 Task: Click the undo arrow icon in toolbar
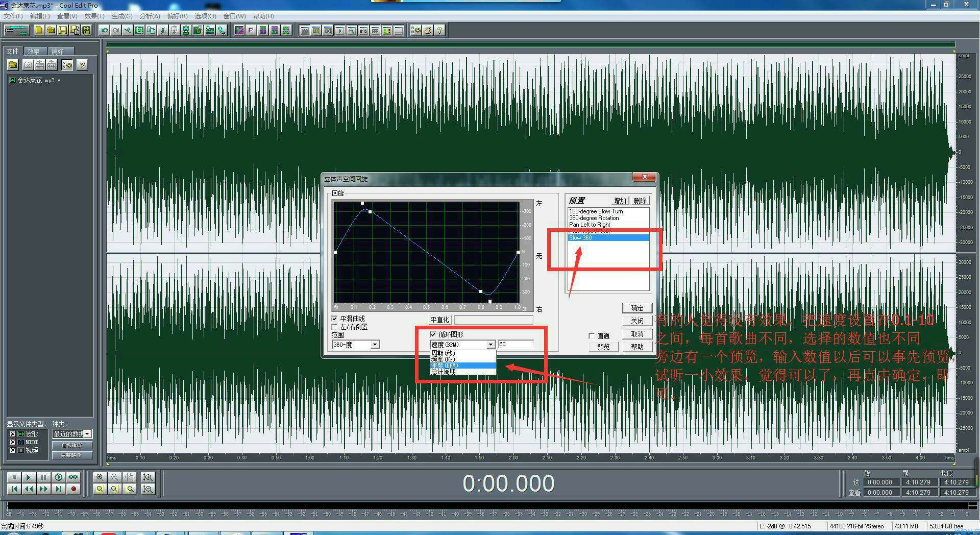[104, 30]
